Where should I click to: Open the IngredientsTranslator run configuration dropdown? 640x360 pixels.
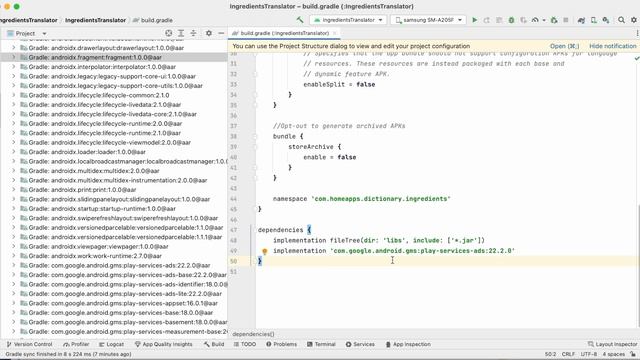click(x=348, y=20)
